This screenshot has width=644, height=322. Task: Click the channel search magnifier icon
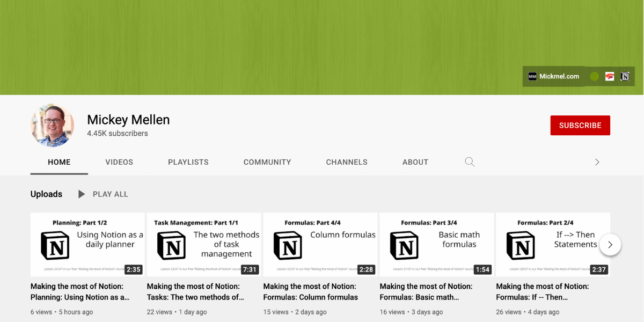pos(470,162)
